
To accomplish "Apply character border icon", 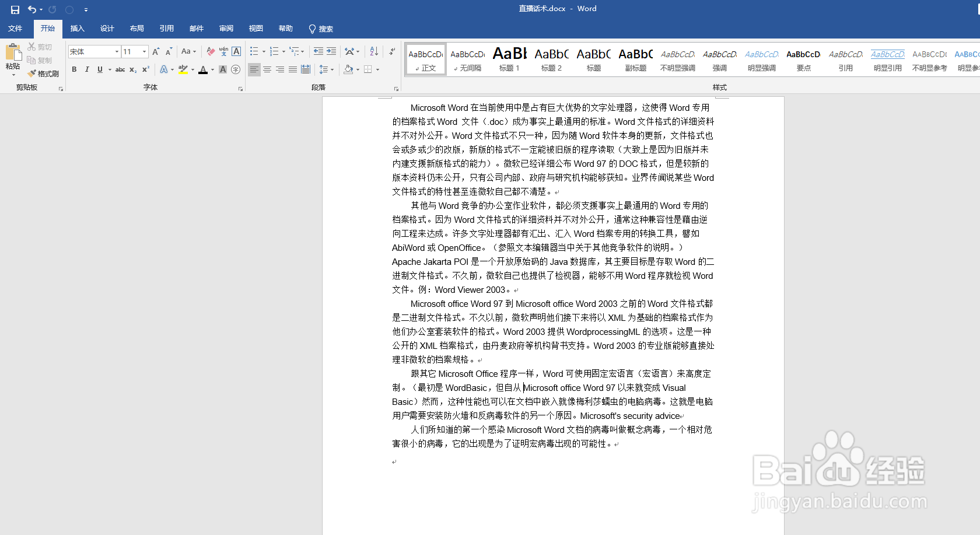I will 236,51.
